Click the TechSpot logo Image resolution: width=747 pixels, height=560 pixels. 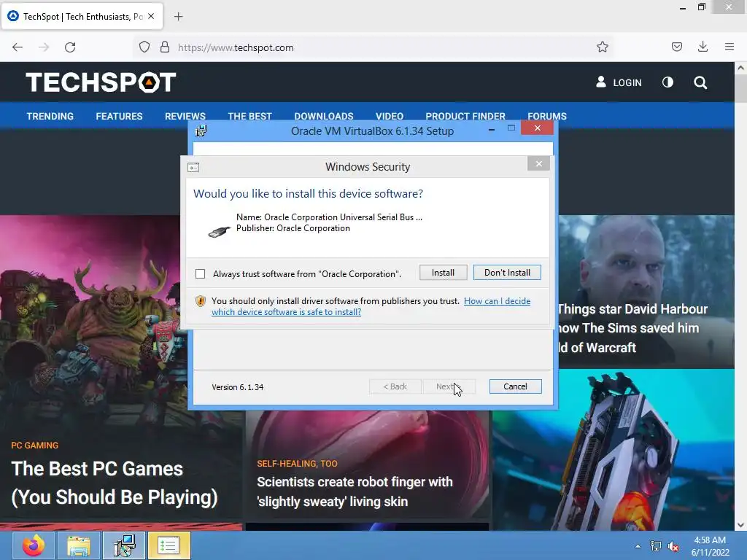[x=101, y=82]
